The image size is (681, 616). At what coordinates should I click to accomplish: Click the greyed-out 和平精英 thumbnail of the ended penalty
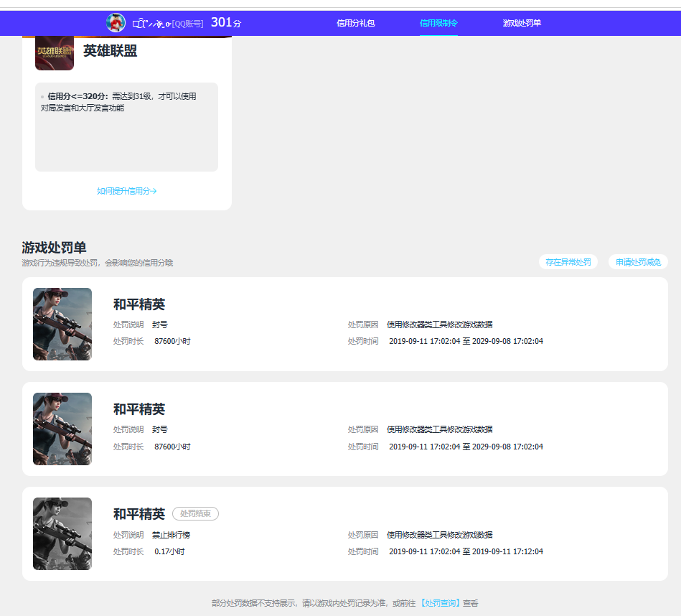[x=62, y=533]
